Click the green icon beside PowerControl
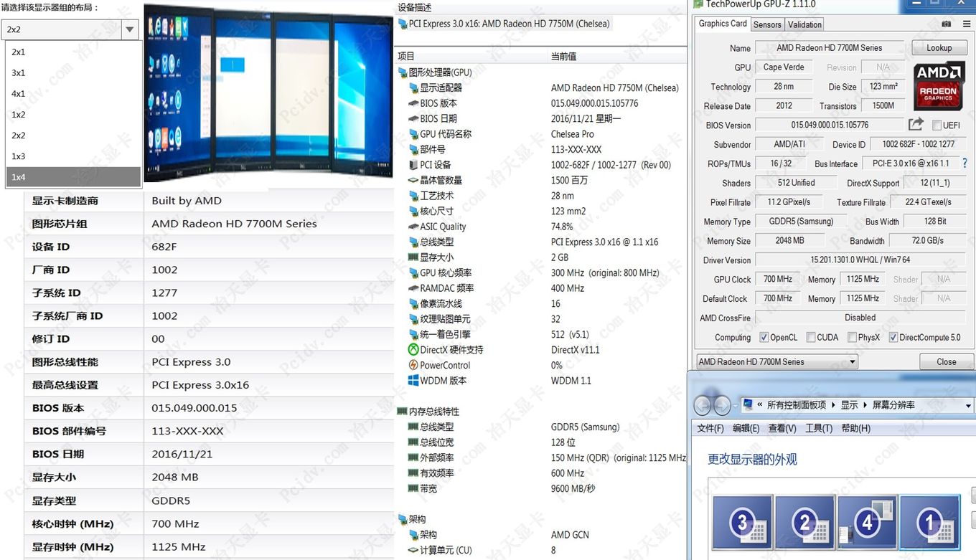Screen dimensions: 976x560 (x=413, y=365)
